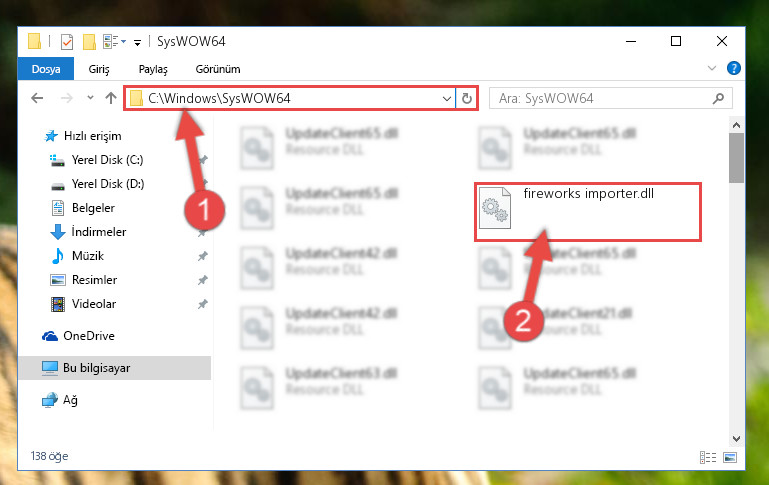Image resolution: width=769 pixels, height=485 pixels.
Task: Switch to the Görünüm tab
Action: pos(218,69)
